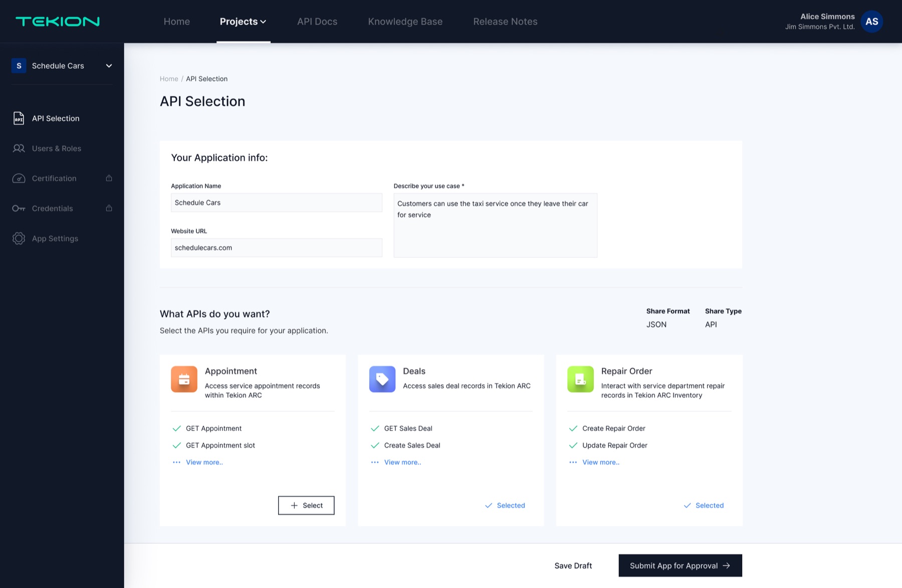
Task: Click the lock icon beside Credentials
Action: click(109, 208)
